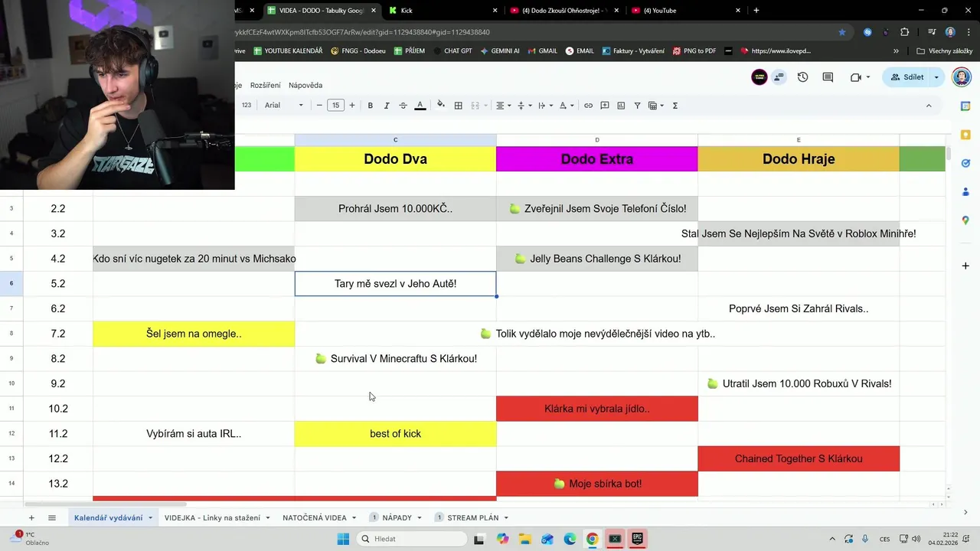Open the 123 number format menu
Screen dimensions: 980x551
247,106
